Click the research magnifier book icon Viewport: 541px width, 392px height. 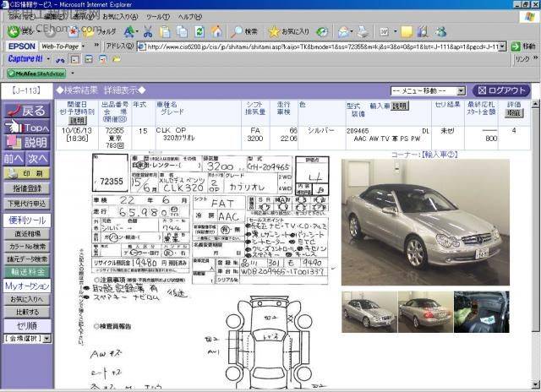tap(423, 32)
